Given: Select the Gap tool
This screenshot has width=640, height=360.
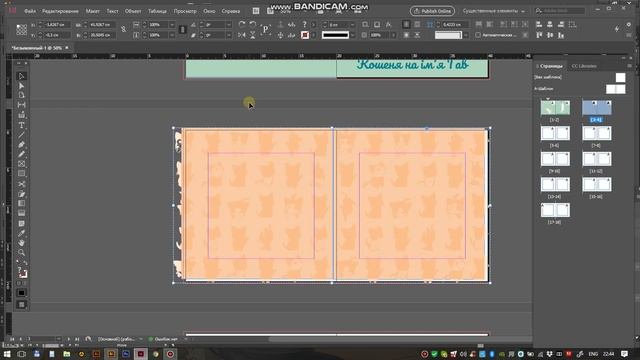Looking at the screenshot, I should [x=21, y=105].
